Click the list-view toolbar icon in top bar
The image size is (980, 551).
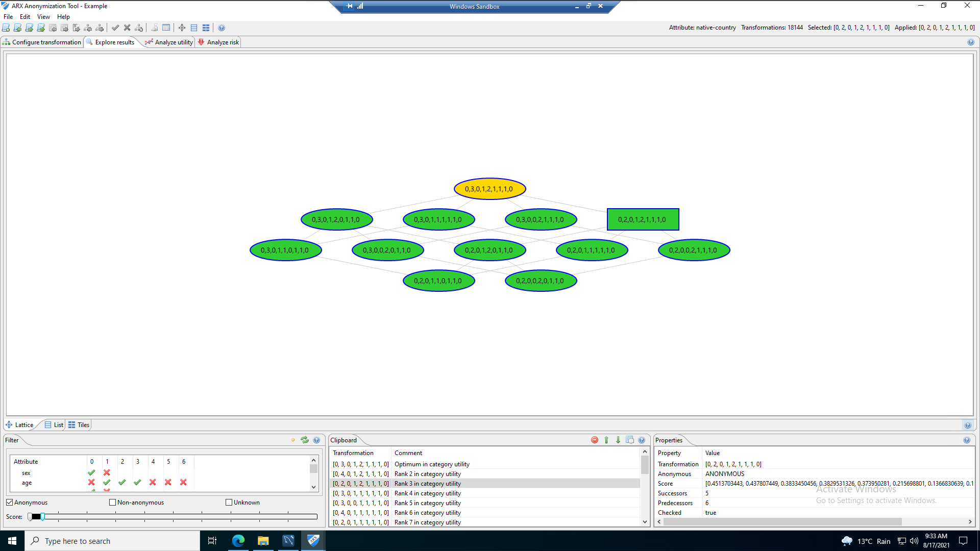[194, 28]
